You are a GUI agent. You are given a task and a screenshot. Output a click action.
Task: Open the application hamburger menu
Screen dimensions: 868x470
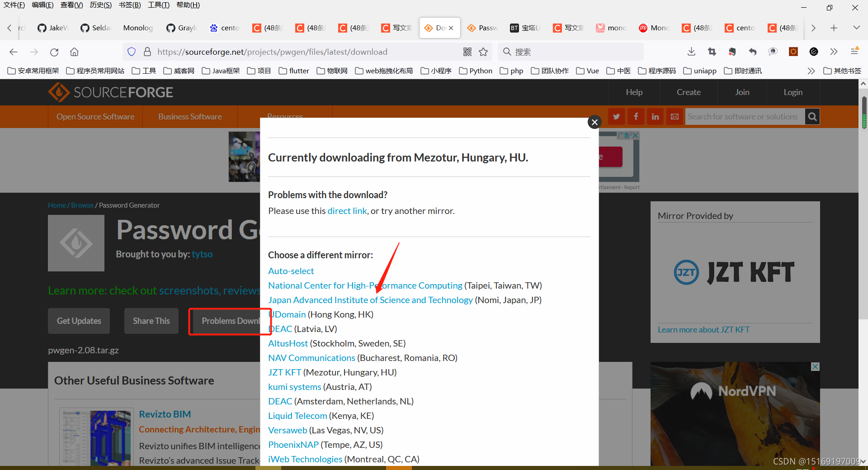coord(854,52)
